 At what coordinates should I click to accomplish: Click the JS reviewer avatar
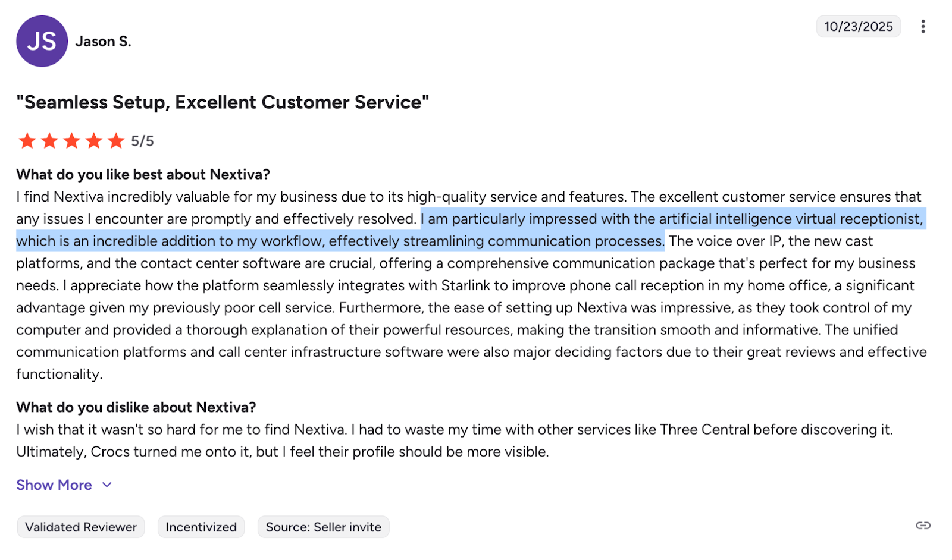coord(42,41)
